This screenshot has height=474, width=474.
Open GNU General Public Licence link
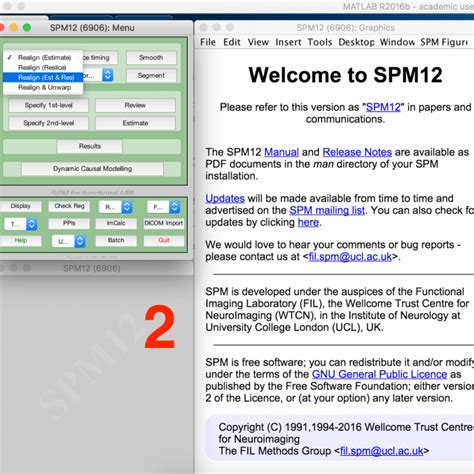point(379,374)
